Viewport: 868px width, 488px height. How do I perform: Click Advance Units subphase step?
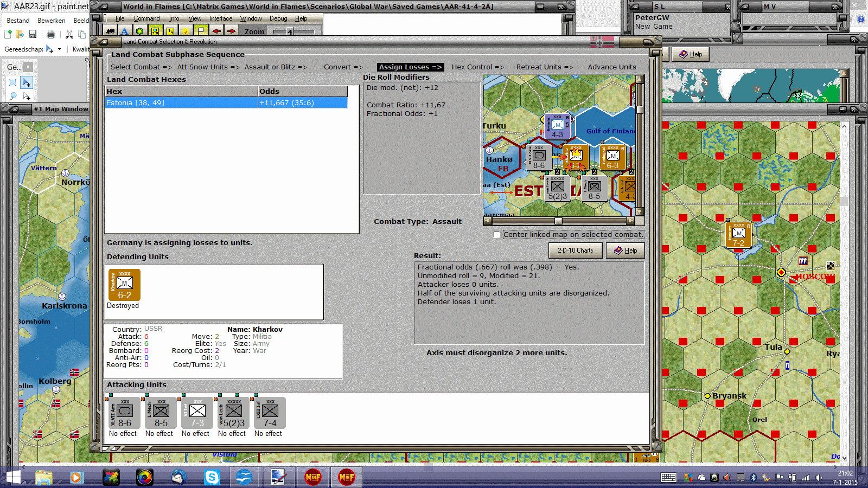point(612,67)
